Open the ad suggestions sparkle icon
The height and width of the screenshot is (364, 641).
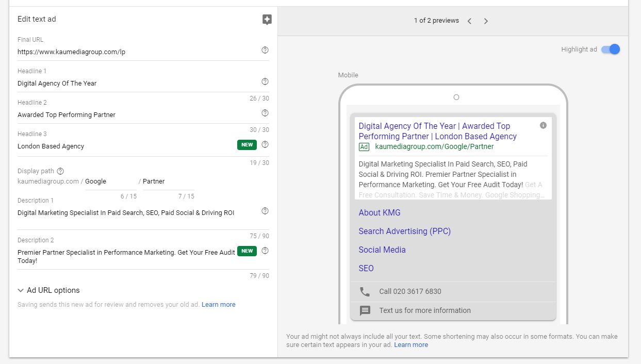tap(267, 20)
